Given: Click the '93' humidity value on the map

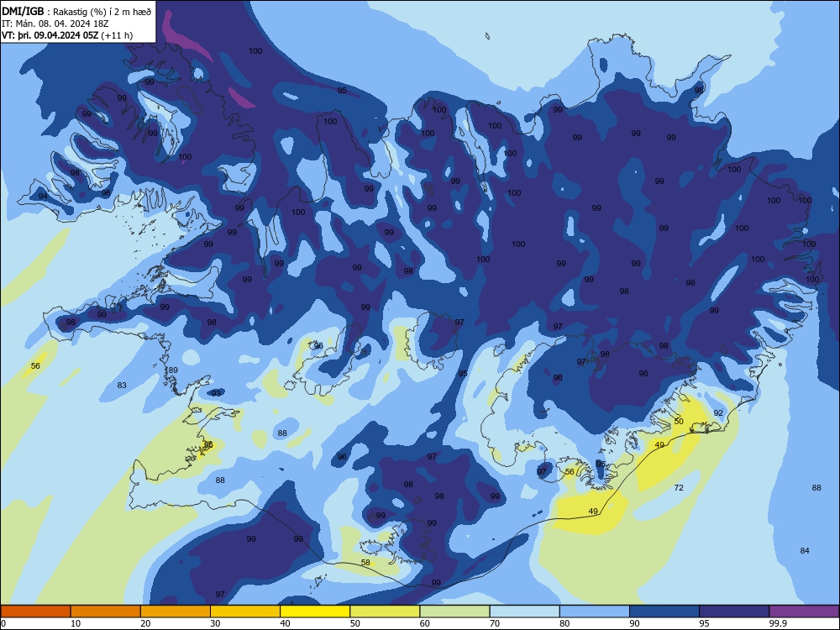Looking at the screenshot, I should click(x=216, y=393).
